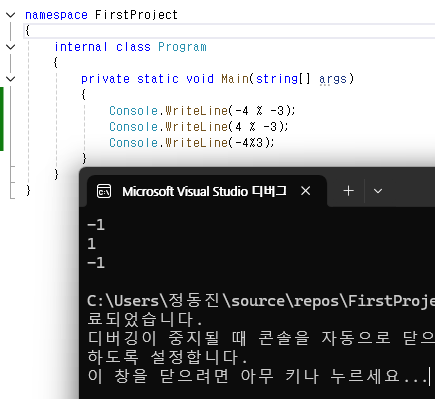
Task: Click the 'void' keyword
Action: click(x=200, y=79)
